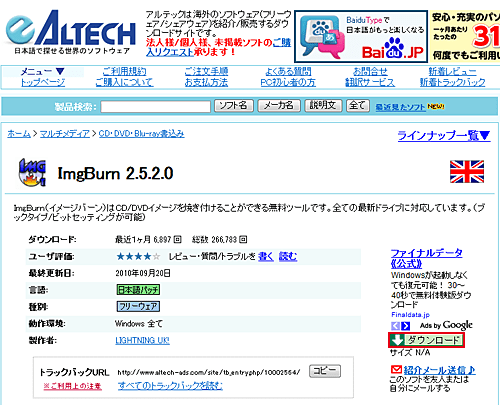Search by 説明文 button
This screenshot has height=405, width=500.
point(323,106)
